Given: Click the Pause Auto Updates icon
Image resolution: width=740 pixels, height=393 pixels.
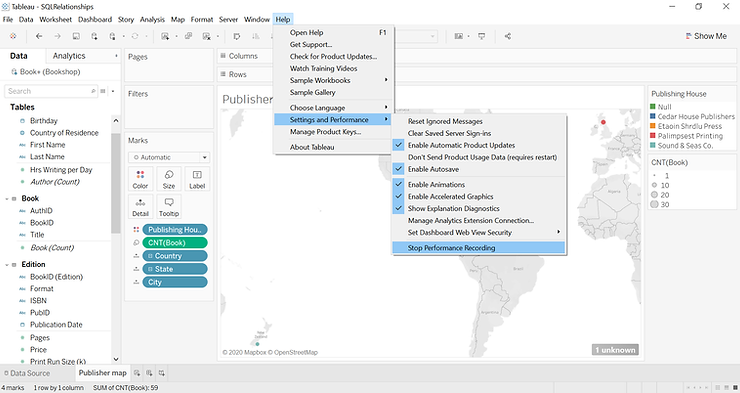Looking at the screenshot, I should pos(112,36).
